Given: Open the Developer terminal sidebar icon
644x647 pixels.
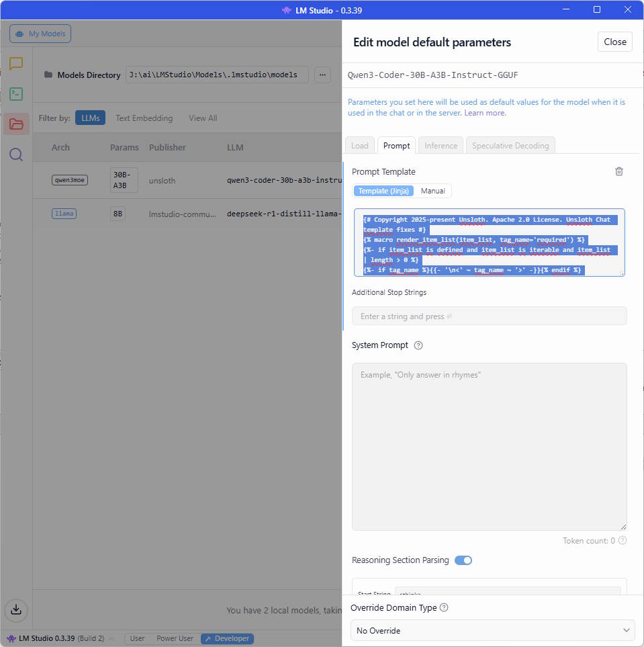Looking at the screenshot, I should [16, 94].
